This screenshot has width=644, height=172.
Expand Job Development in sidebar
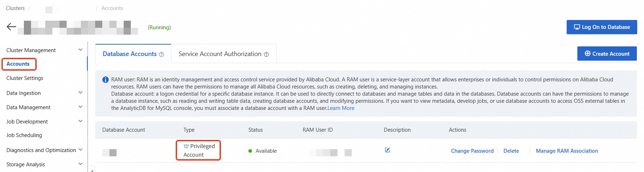81,121
